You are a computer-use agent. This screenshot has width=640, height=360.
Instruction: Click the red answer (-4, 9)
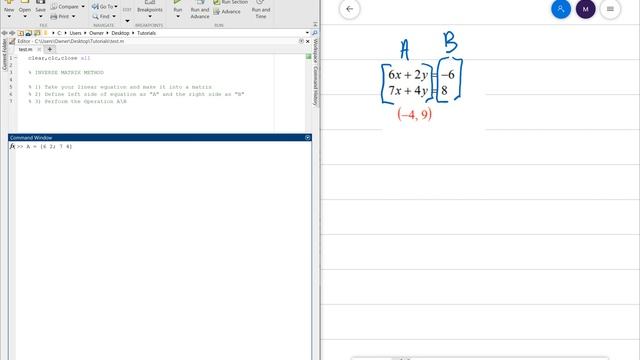[x=414, y=114]
